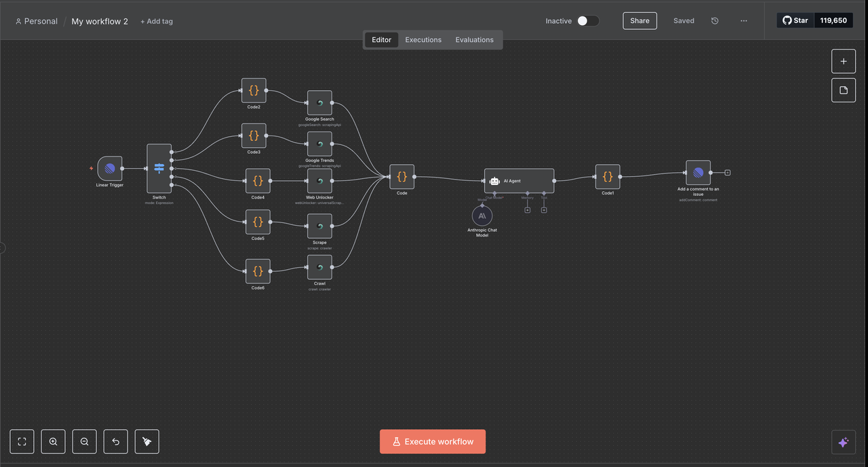Add node after comment node output
Viewport: 868px width, 467px height.
[x=728, y=173]
